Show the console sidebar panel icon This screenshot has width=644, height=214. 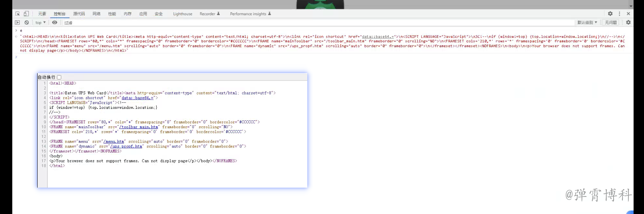[x=17, y=22]
